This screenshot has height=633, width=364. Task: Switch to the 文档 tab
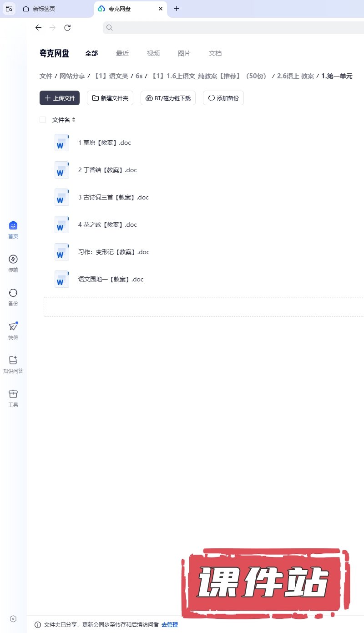pyautogui.click(x=215, y=53)
